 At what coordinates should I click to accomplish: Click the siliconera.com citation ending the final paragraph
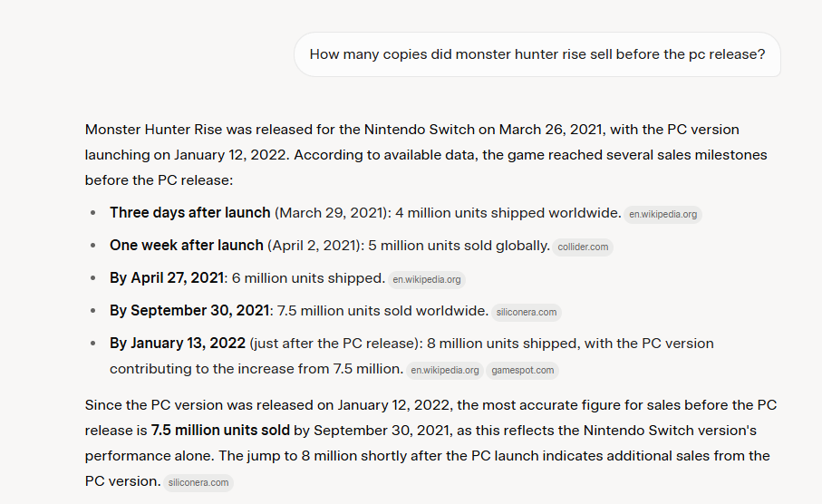click(198, 482)
